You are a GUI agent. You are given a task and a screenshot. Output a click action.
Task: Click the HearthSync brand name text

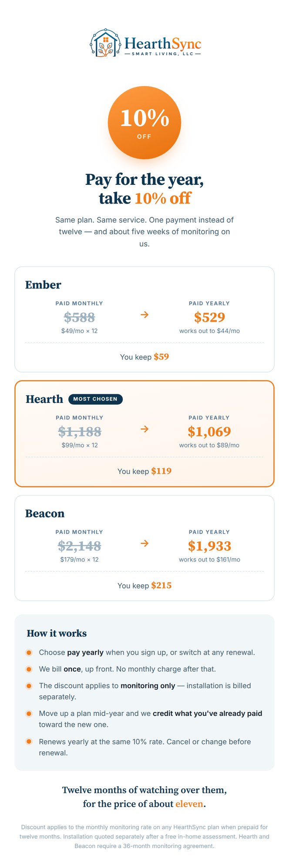coord(163,43)
